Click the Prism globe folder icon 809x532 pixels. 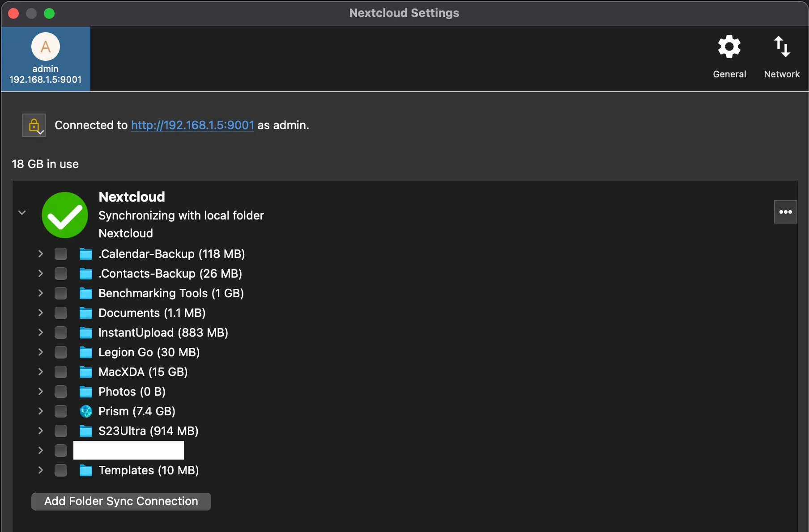coord(86,411)
